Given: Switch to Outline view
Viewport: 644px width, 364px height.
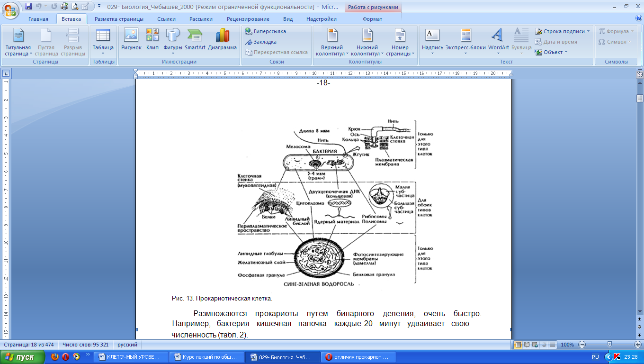Looking at the screenshot, I should pos(543,345).
